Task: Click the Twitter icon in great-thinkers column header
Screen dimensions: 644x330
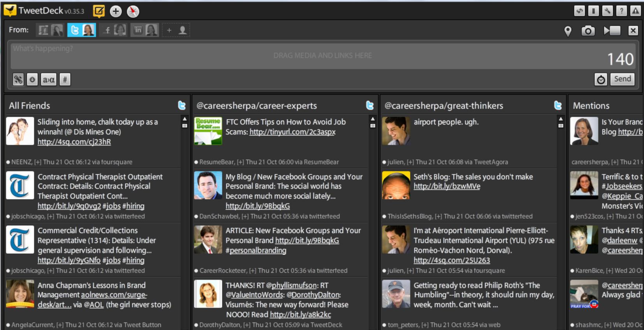Action: click(558, 105)
